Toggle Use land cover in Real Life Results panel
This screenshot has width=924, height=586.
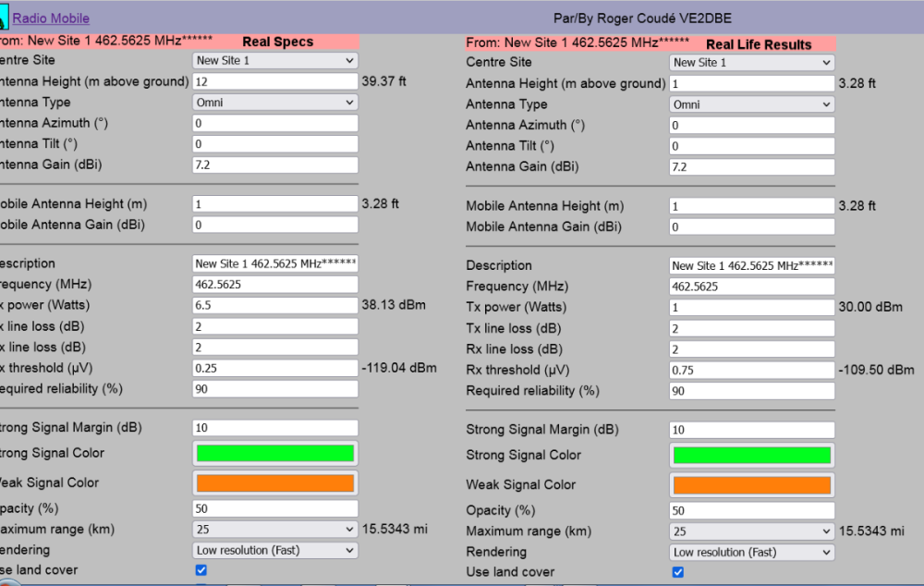[678, 572]
